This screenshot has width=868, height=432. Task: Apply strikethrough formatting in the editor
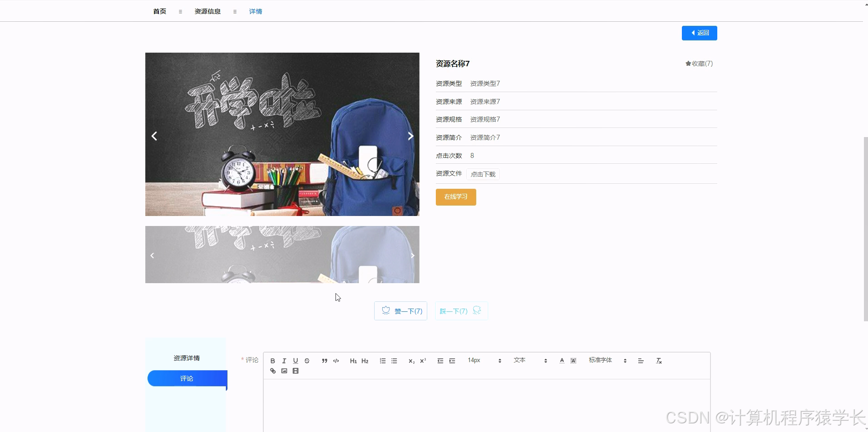click(306, 360)
